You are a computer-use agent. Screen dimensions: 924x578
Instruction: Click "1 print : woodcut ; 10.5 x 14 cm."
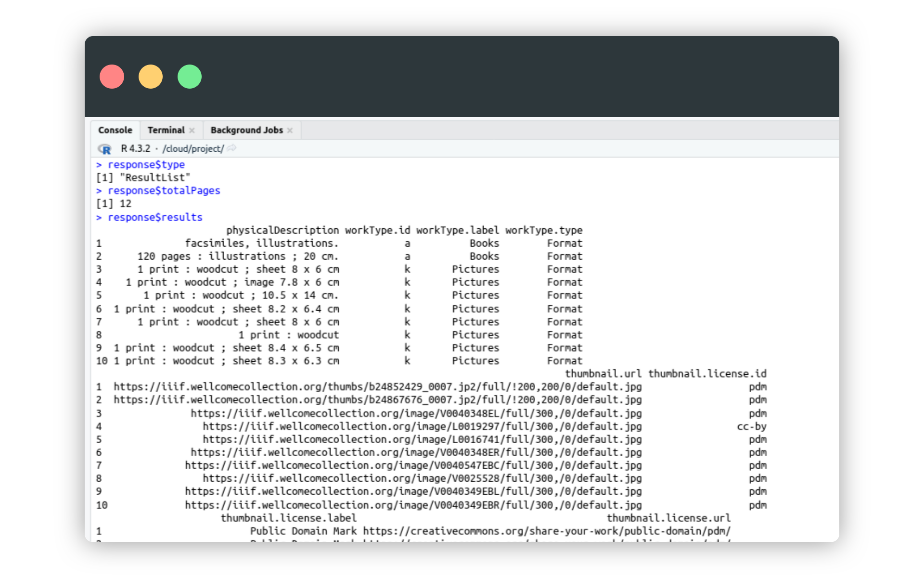coord(241,295)
